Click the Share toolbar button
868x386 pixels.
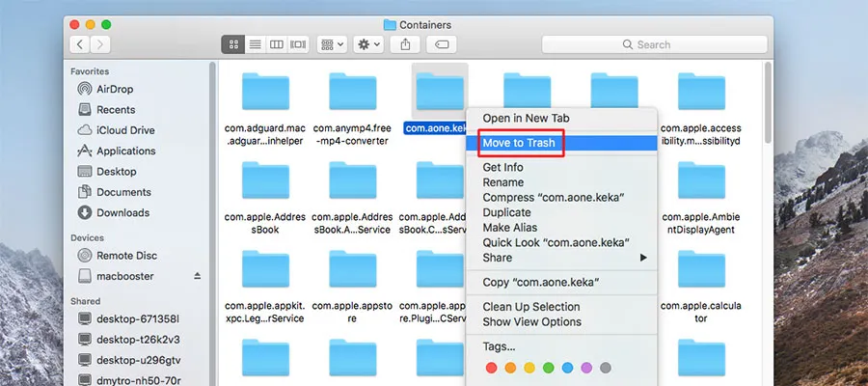(405, 44)
